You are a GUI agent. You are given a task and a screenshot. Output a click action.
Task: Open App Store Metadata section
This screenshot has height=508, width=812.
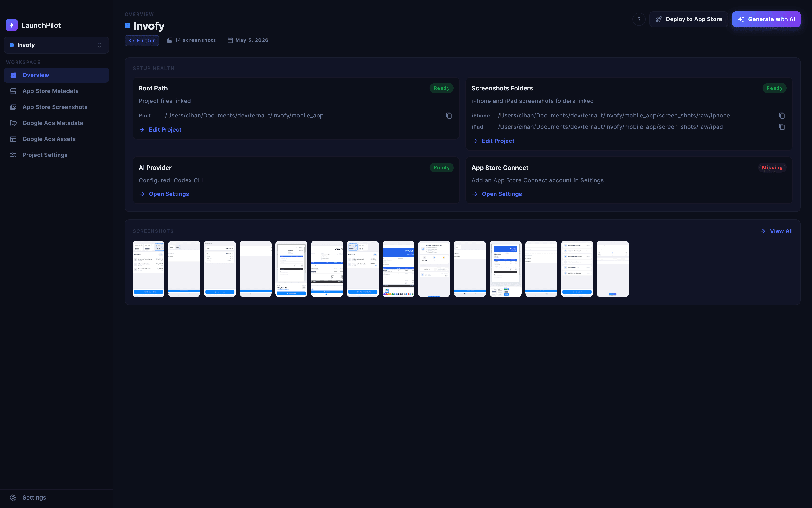pyautogui.click(x=56, y=91)
